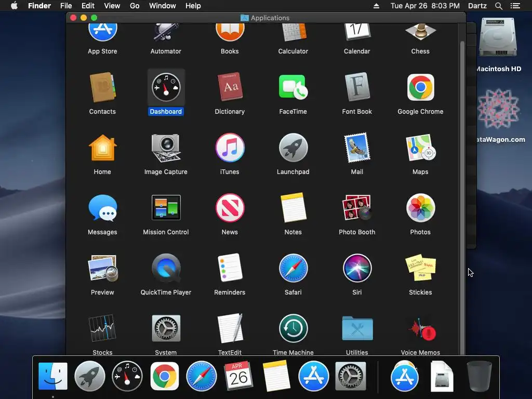Select the Font Book app icon
Screen dimensions: 532x399
pyautogui.click(x=357, y=87)
